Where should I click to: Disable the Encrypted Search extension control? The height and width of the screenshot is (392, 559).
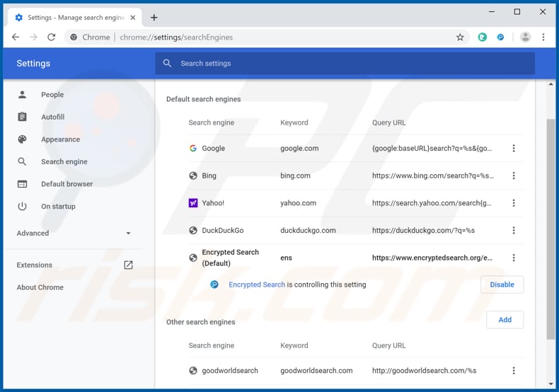click(x=502, y=284)
